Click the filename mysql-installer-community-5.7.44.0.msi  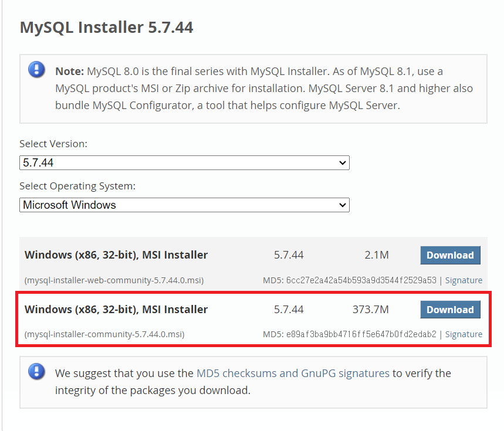104,334
